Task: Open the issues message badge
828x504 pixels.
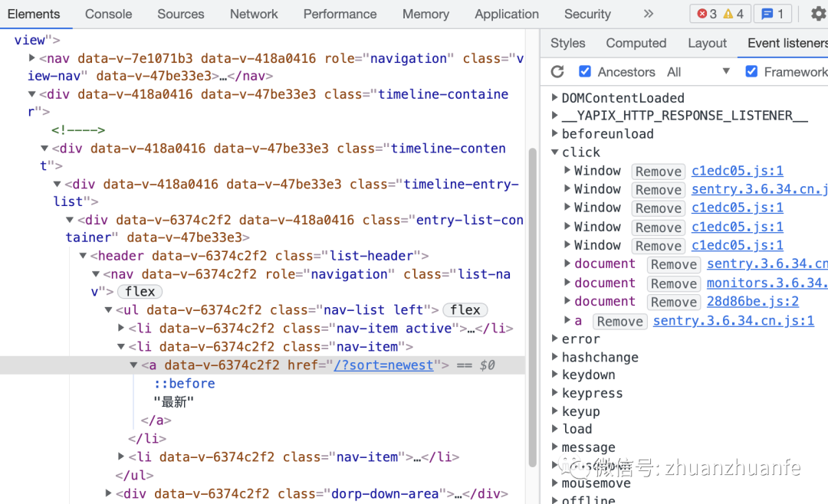Action: point(773,14)
